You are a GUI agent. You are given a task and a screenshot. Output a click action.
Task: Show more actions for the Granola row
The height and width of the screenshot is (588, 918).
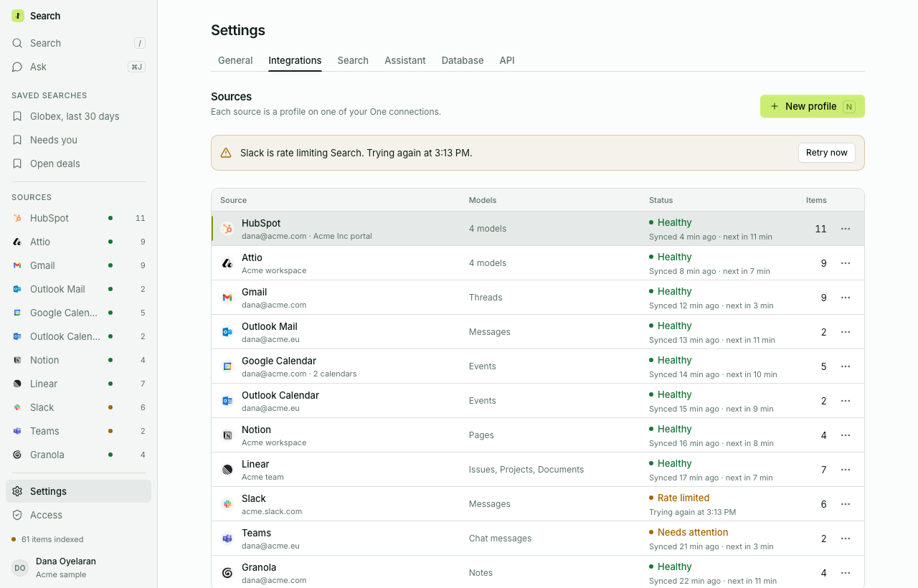(x=846, y=573)
